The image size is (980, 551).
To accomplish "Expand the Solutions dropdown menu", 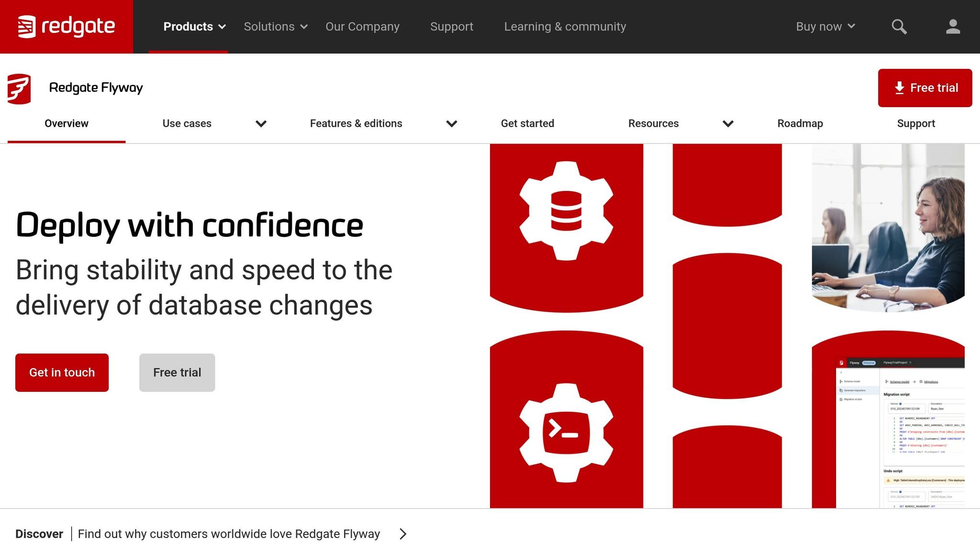I will (276, 27).
